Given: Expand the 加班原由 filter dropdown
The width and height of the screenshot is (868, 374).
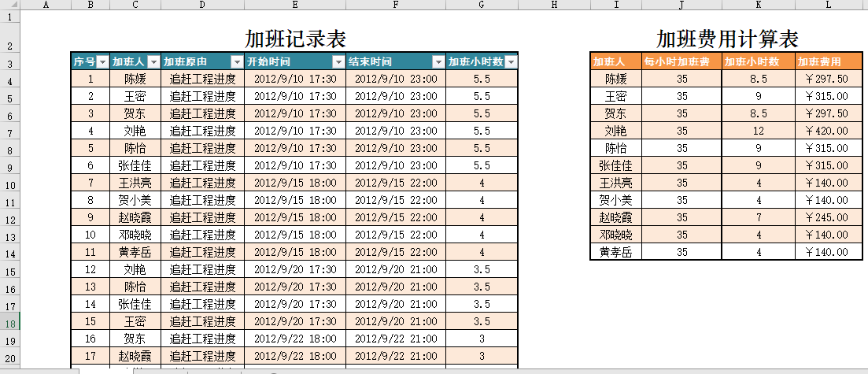Looking at the screenshot, I should 236,61.
